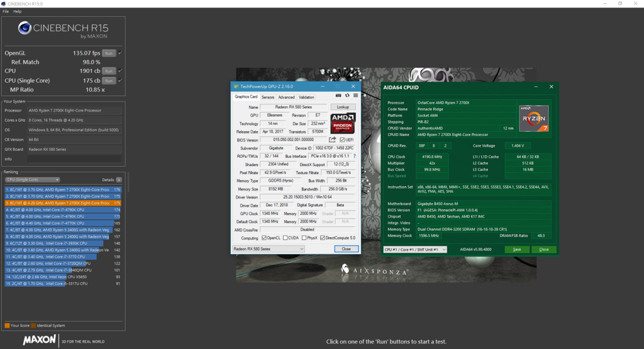Open the CPU (Single Core) ranking dropdown
This screenshot has width=644, height=349.
point(33,180)
